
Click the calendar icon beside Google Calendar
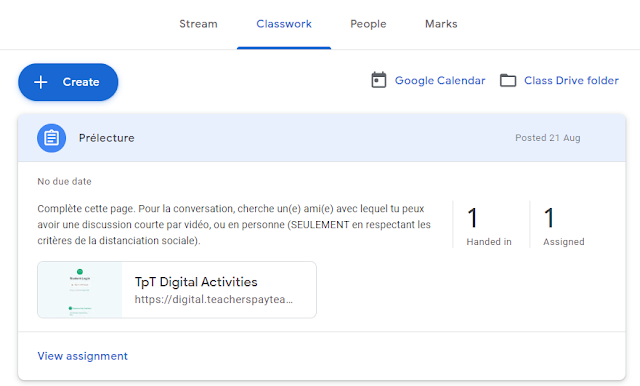378,80
